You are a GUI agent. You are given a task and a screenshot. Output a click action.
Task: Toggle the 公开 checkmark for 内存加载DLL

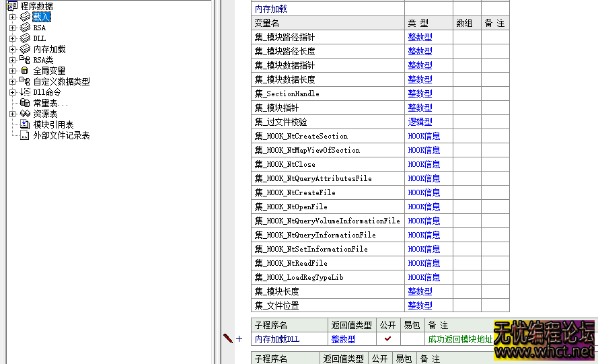(387, 339)
